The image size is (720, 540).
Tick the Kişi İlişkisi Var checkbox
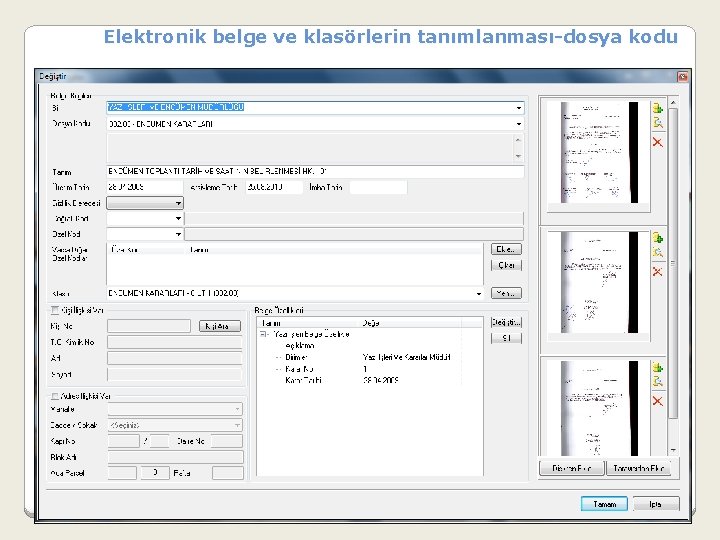coord(55,310)
